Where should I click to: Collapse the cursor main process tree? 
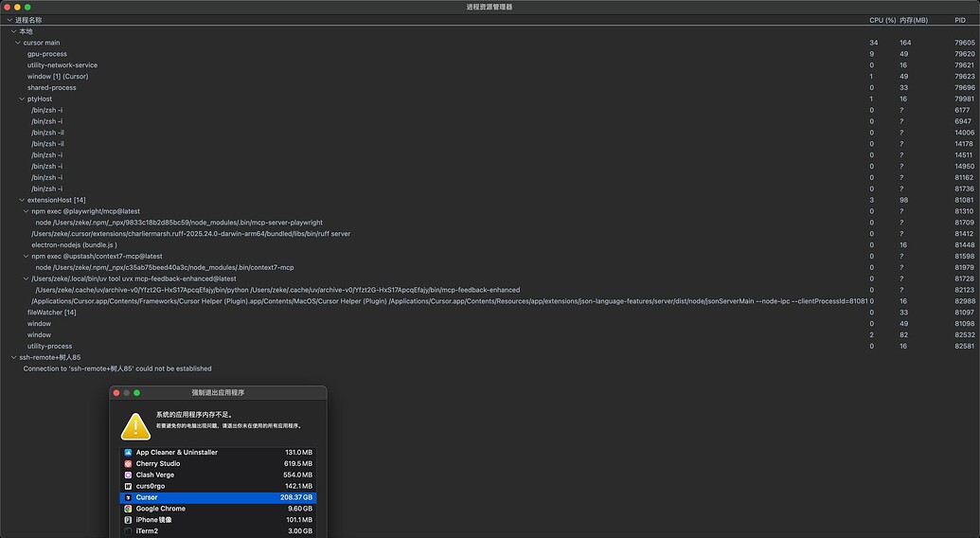tap(18, 43)
